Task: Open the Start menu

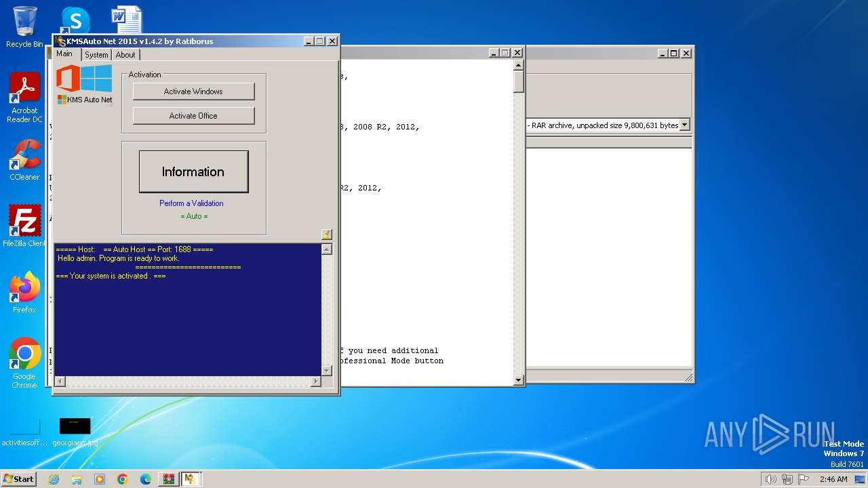Action: pos(18,479)
